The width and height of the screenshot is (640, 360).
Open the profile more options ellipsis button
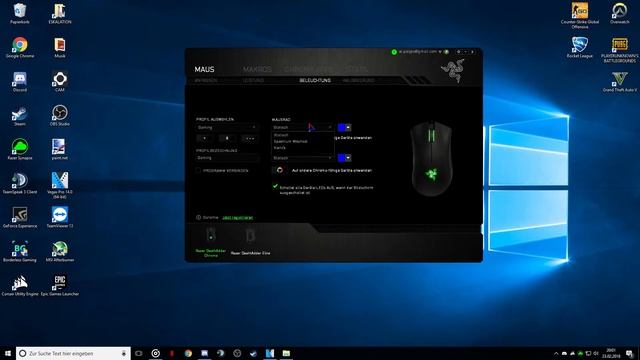coord(249,138)
